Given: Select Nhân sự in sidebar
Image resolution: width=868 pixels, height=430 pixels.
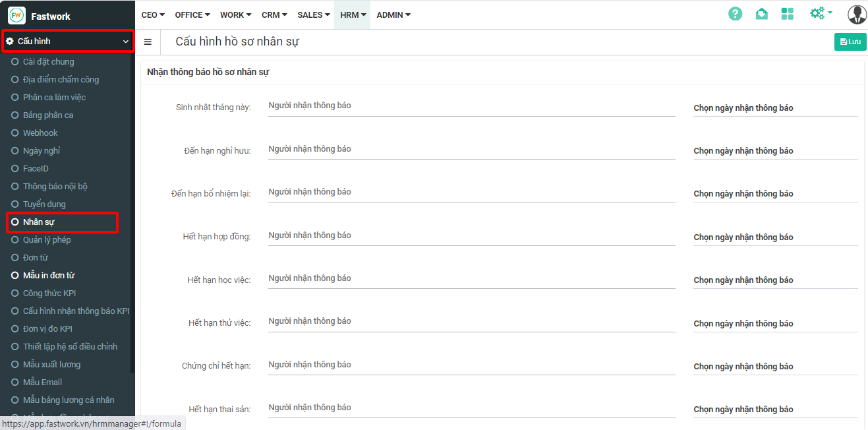Looking at the screenshot, I should [39, 222].
